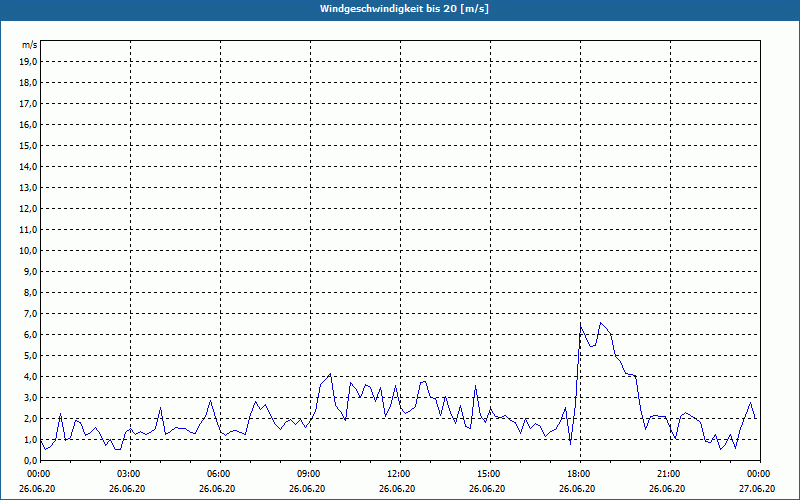Click the 6,0 y-axis label
Screen dimensions: 800x500
point(30,335)
